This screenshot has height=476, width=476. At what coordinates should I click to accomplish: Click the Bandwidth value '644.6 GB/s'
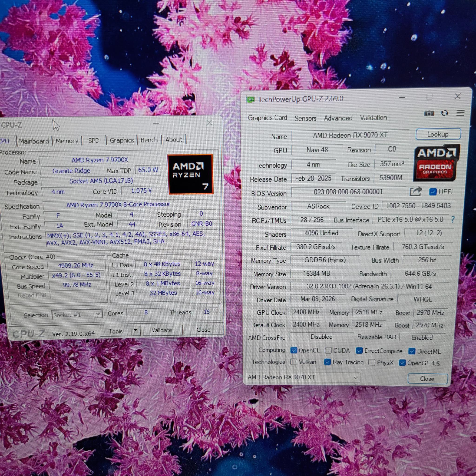coord(420,274)
